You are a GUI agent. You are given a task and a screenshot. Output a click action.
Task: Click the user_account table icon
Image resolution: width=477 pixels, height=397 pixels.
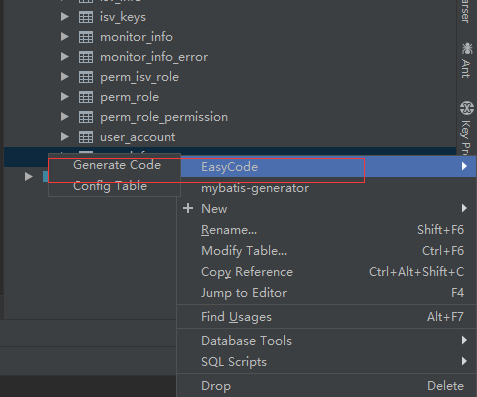(x=86, y=137)
